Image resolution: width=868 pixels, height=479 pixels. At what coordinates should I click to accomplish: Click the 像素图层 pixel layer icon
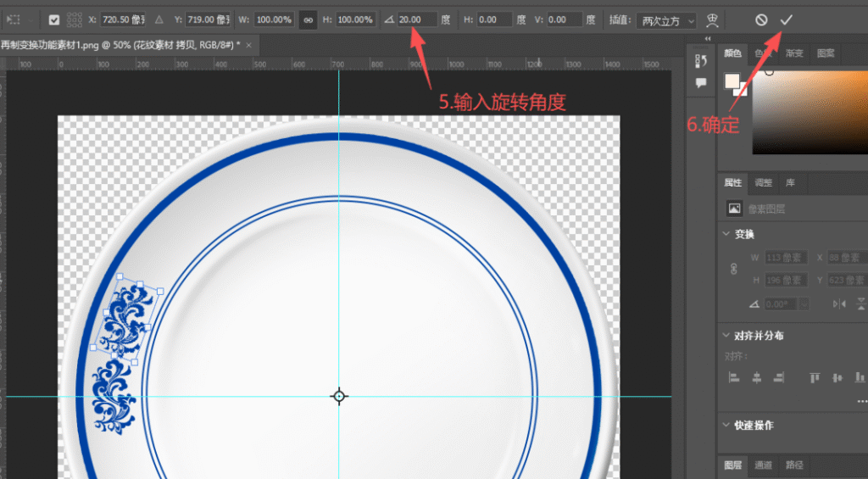pyautogui.click(x=734, y=209)
